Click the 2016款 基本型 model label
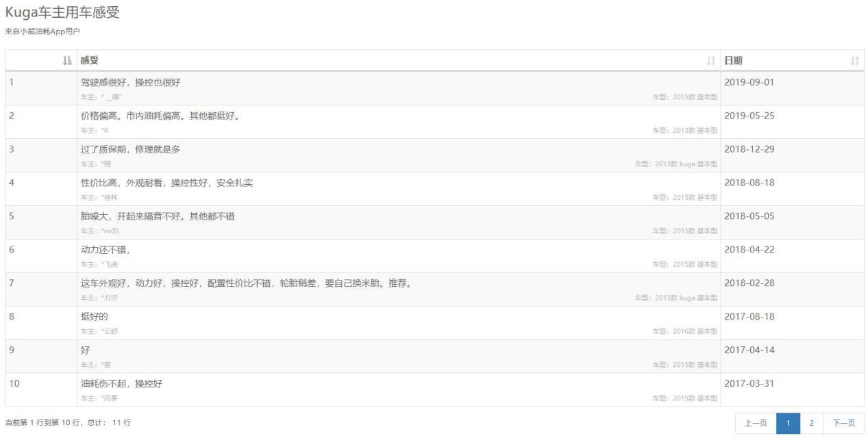This screenshot has height=438, width=868. pyautogui.click(x=685, y=331)
